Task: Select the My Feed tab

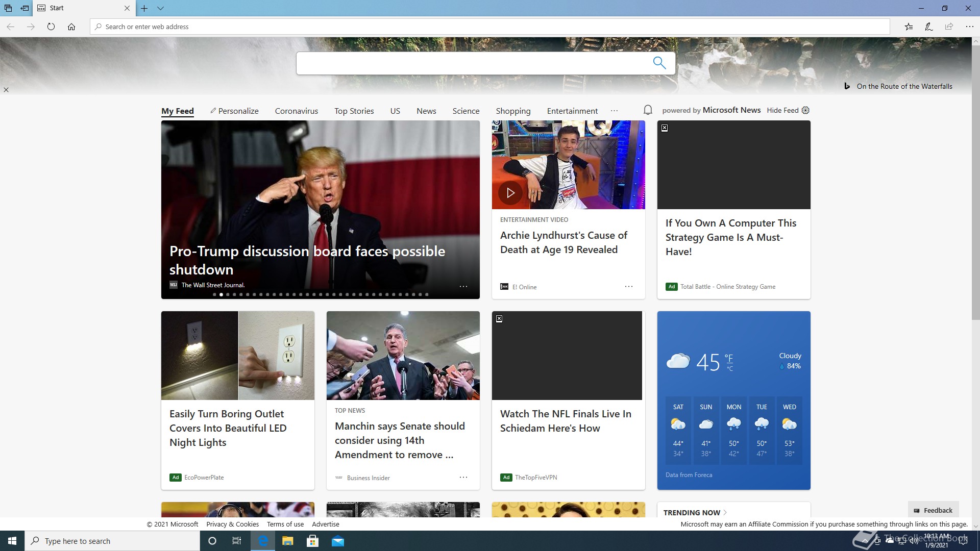Action: 178,111
